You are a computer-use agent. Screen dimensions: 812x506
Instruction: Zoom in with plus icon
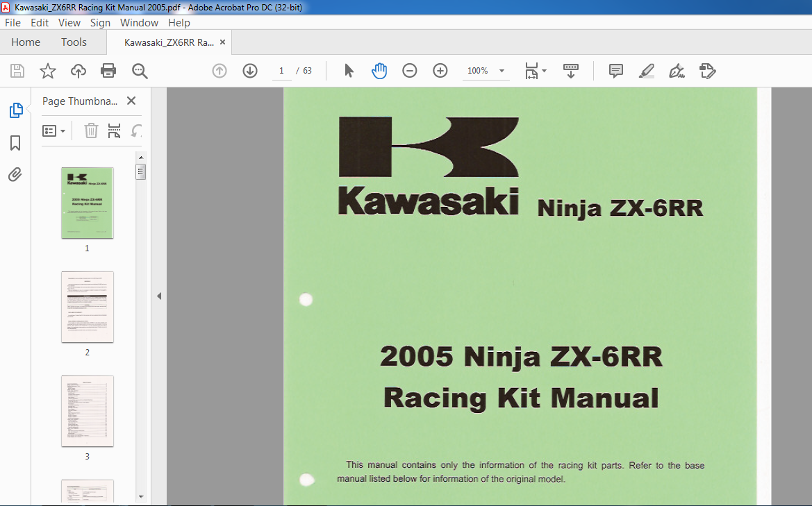point(440,70)
